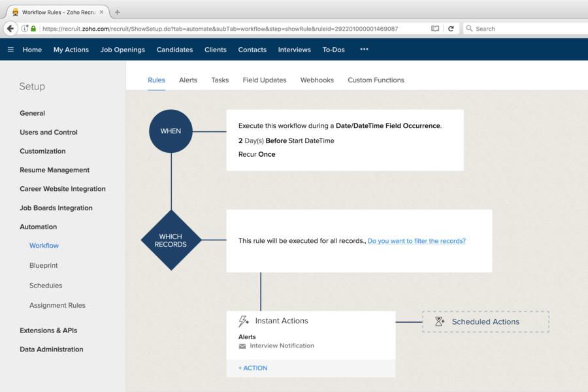Image resolution: width=588 pixels, height=392 pixels.
Task: Open Candidates from the top navigation
Action: coord(174,49)
